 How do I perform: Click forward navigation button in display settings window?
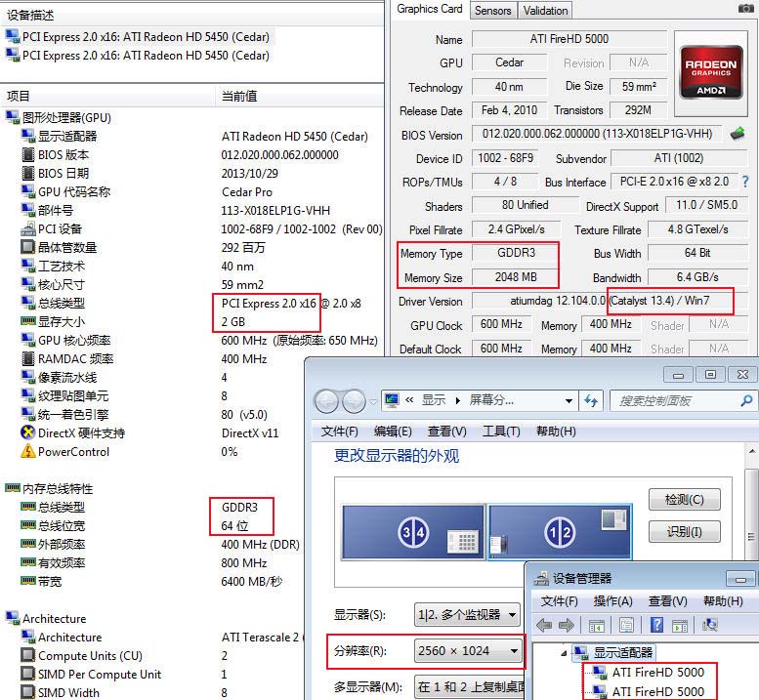tap(354, 401)
